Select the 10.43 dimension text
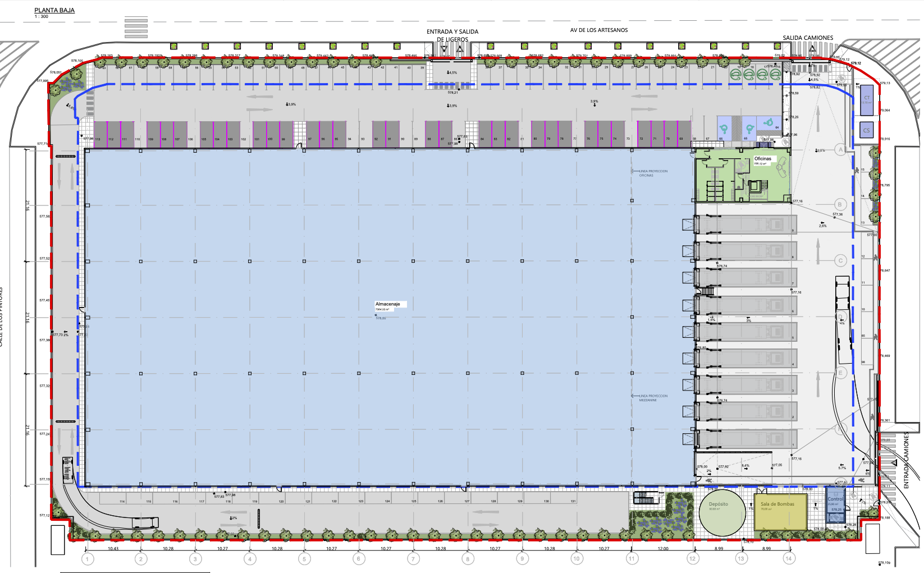Viewport: 924px width, 573px height. click(x=113, y=549)
